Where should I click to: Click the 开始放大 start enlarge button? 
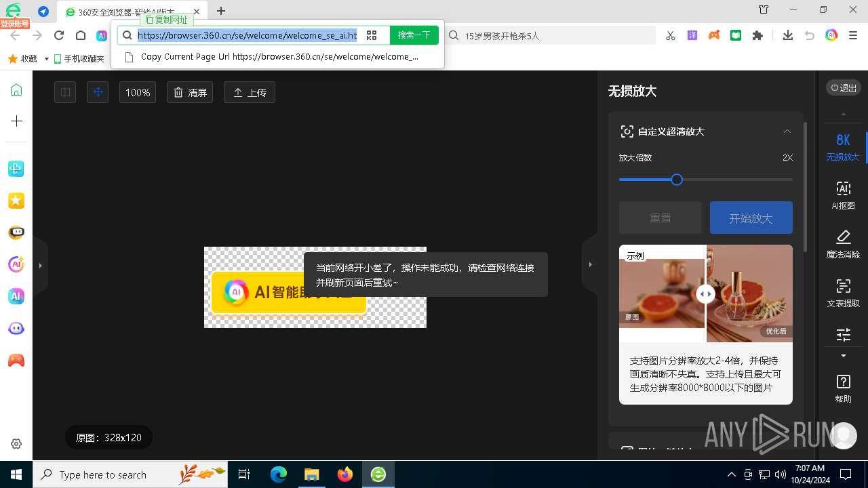(x=751, y=218)
